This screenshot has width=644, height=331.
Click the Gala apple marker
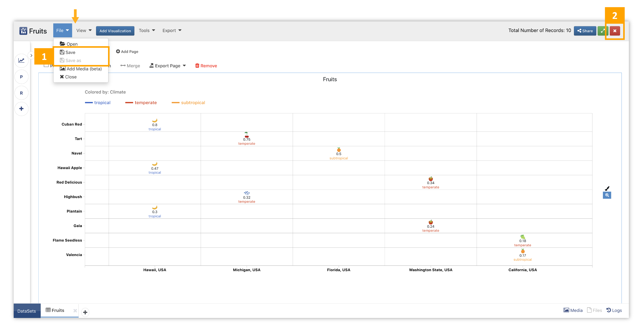tap(431, 222)
